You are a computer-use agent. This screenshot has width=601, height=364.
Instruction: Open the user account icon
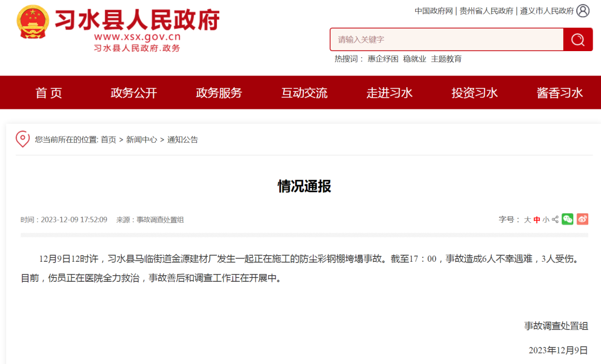[583, 11]
